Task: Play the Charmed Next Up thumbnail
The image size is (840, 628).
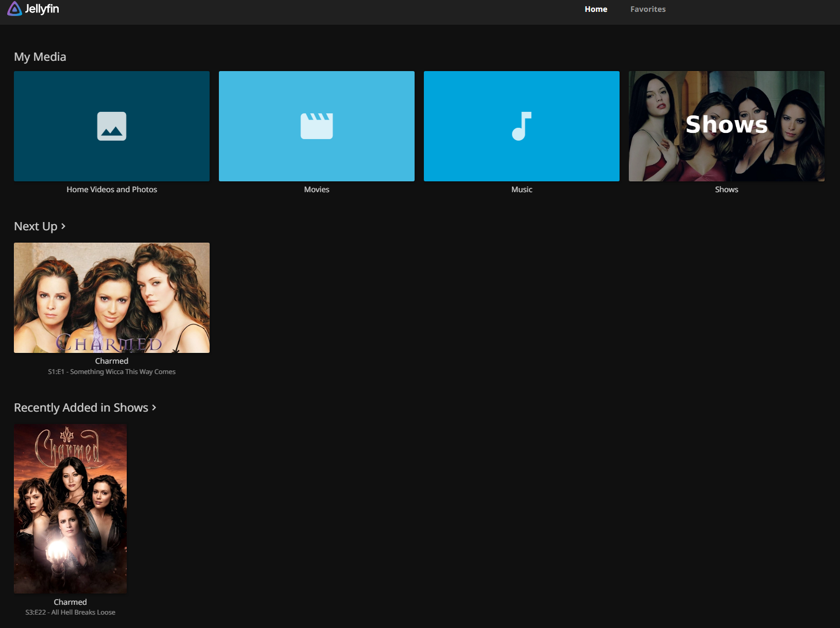Action: (112, 298)
